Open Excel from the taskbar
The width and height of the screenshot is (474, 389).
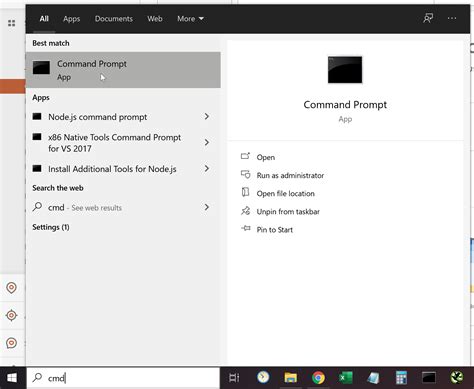(x=346, y=378)
